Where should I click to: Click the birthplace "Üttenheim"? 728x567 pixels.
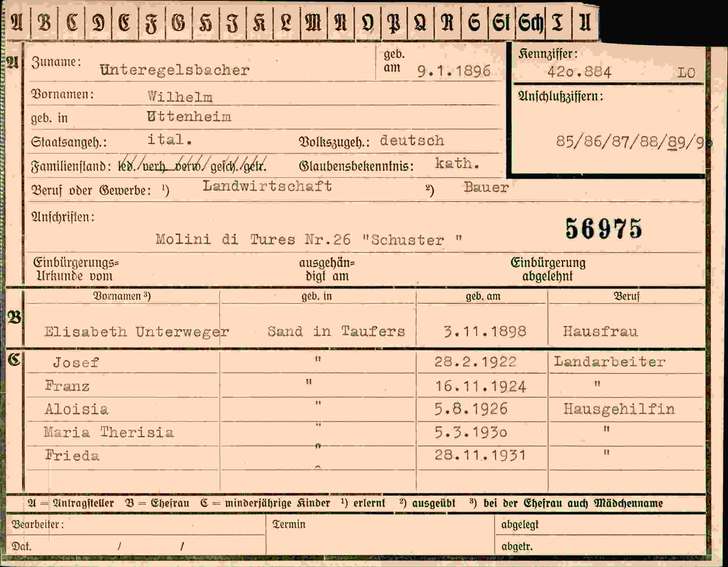pyautogui.click(x=189, y=116)
